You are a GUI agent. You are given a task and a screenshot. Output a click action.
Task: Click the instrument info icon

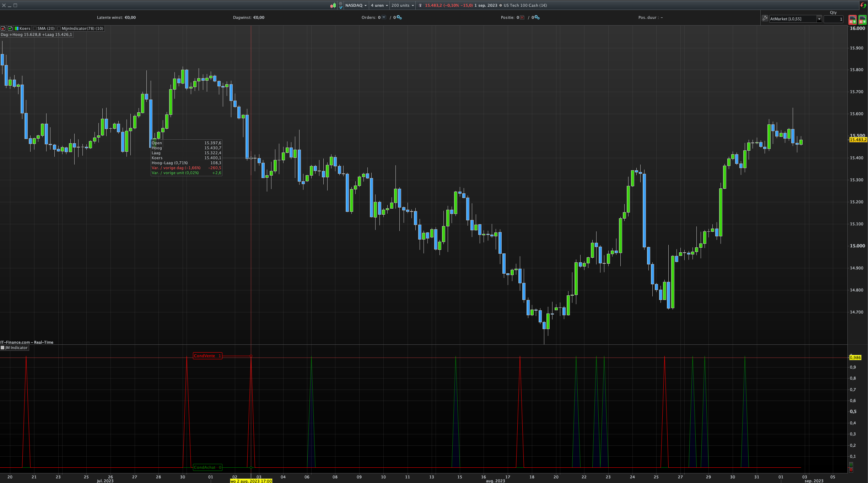[420, 5]
